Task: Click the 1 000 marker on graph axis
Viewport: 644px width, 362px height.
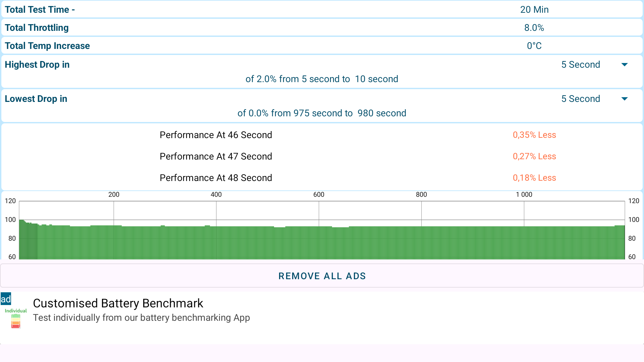Action: [524, 194]
